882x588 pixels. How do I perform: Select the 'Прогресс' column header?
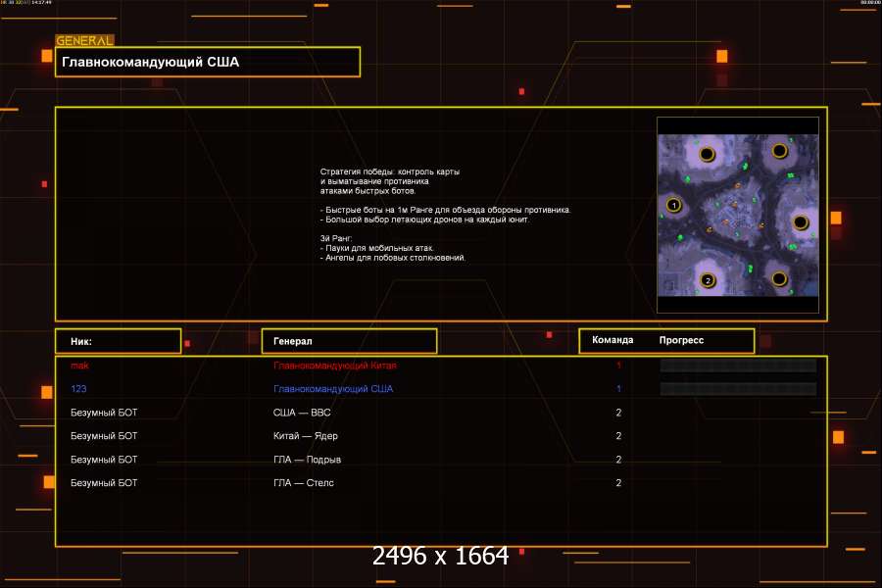point(681,340)
